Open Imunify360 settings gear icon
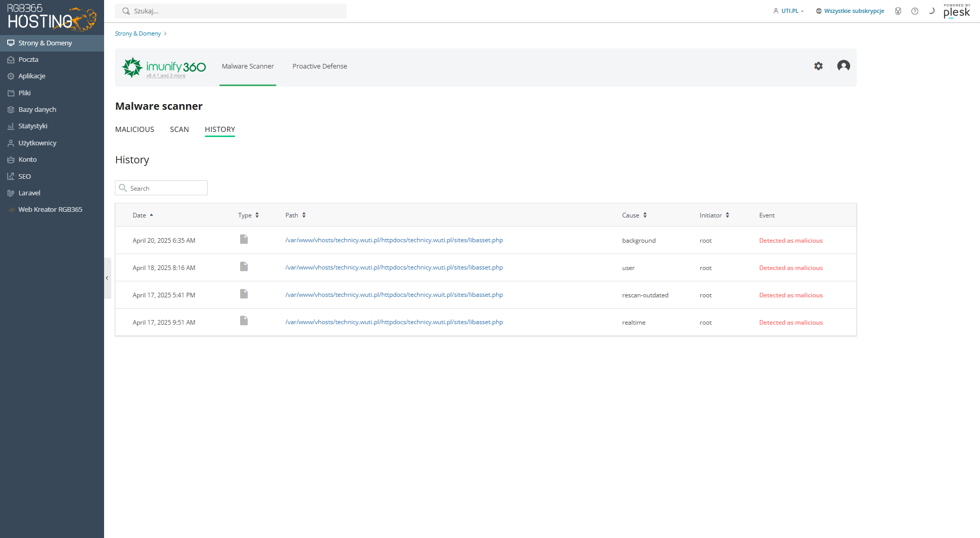980x538 pixels. pyautogui.click(x=818, y=66)
